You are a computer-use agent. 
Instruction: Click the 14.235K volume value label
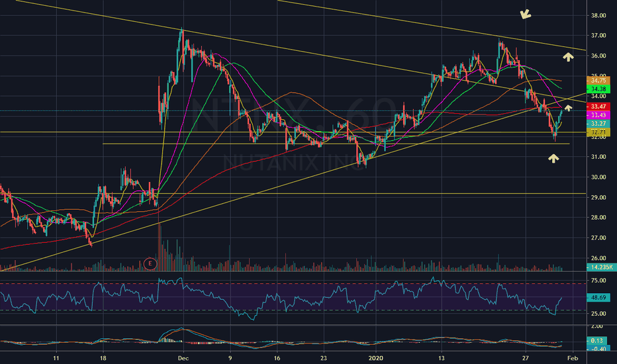coord(601,267)
